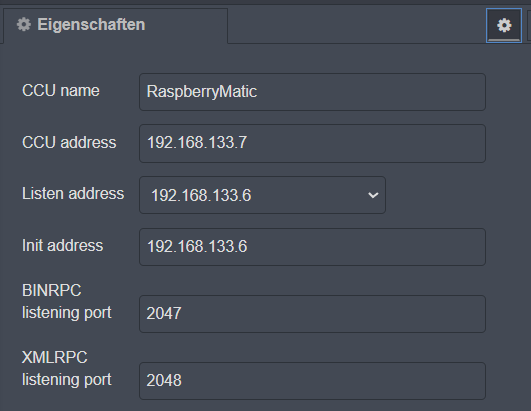Click the gear icon beside Eigenschaften
The height and width of the screenshot is (411, 531).
pyautogui.click(x=24, y=25)
